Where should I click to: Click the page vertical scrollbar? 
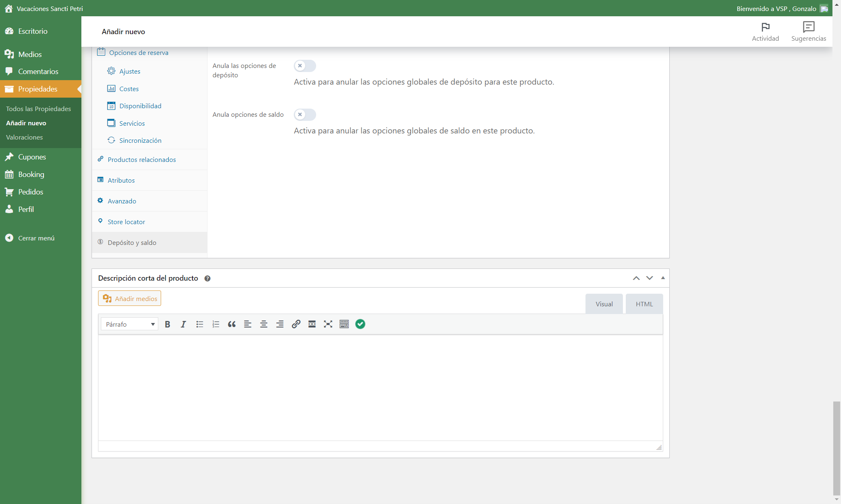837,447
